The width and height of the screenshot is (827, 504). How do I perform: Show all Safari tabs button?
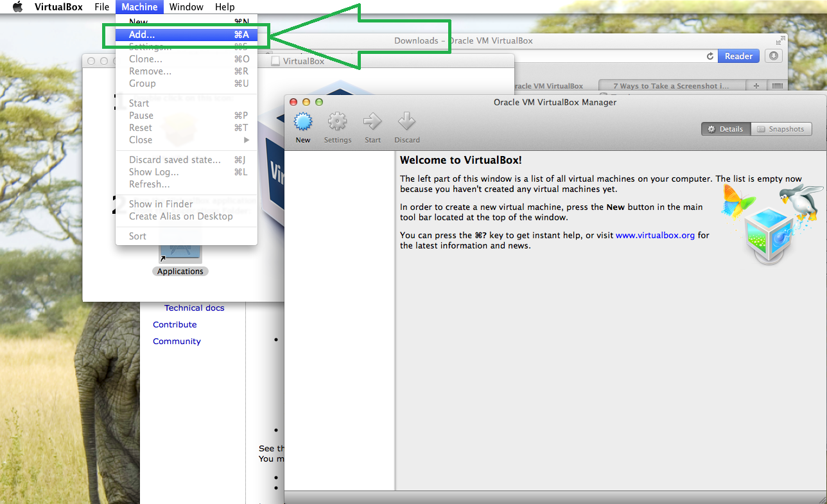click(x=777, y=86)
